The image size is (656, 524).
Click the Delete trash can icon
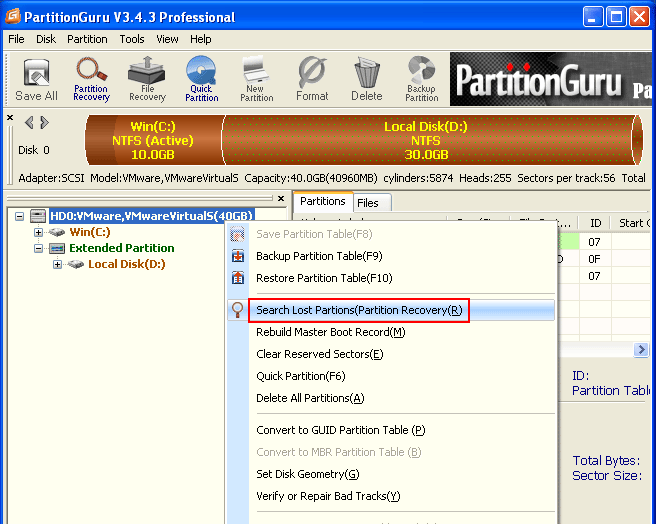366,80
